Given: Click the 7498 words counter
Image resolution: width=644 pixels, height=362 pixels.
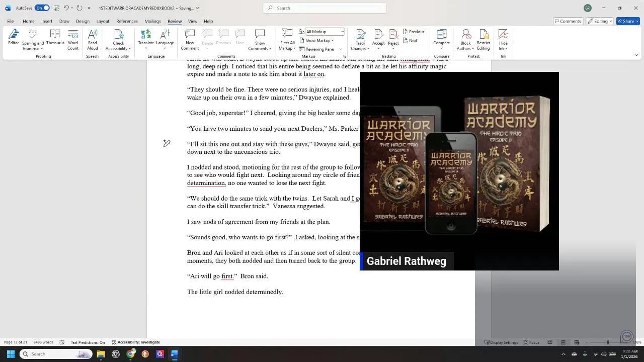Looking at the screenshot, I should 43,342.
